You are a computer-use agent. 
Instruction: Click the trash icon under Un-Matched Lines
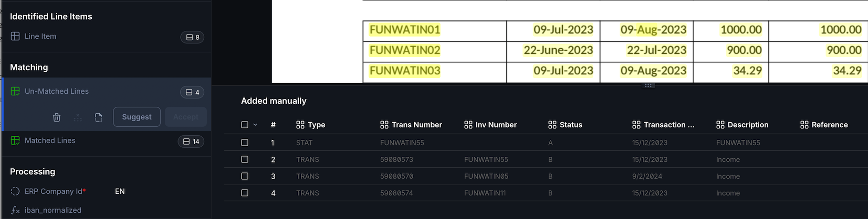click(57, 117)
